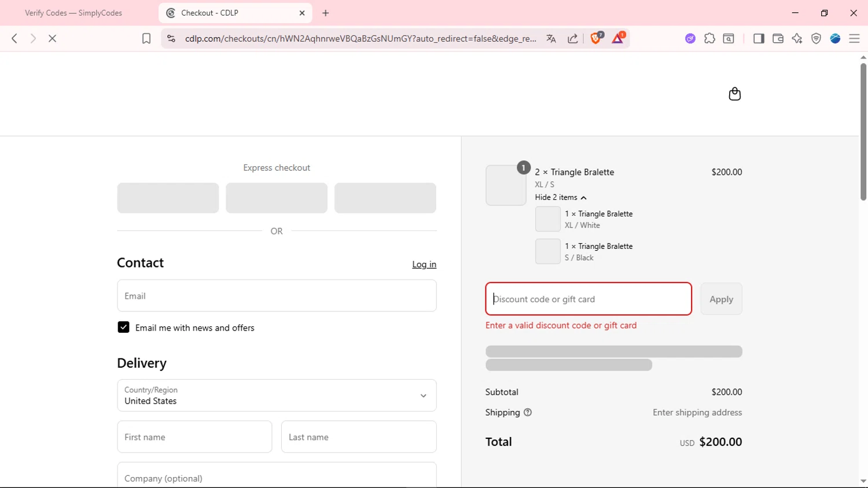
Task: Open site information icon in address bar
Action: click(171, 38)
